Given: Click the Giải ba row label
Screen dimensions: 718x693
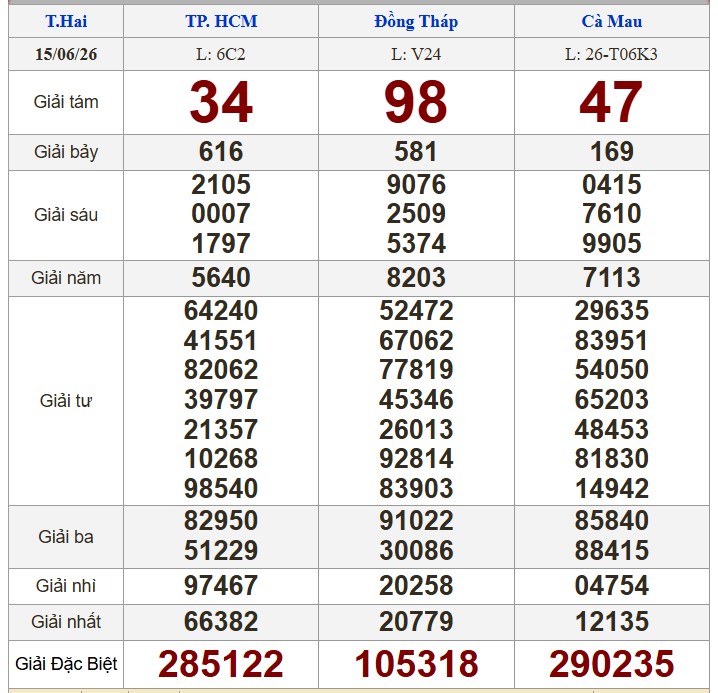Looking at the screenshot, I should pos(66,537).
